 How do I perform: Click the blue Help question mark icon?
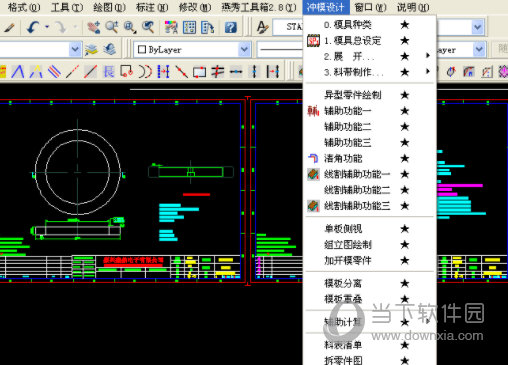coord(231,27)
